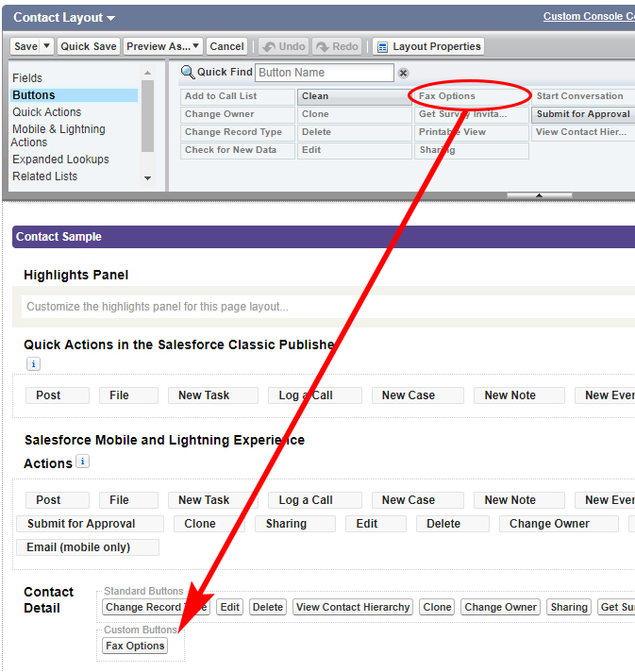
Task: Clear the Quick Find search box
Action: click(x=404, y=73)
